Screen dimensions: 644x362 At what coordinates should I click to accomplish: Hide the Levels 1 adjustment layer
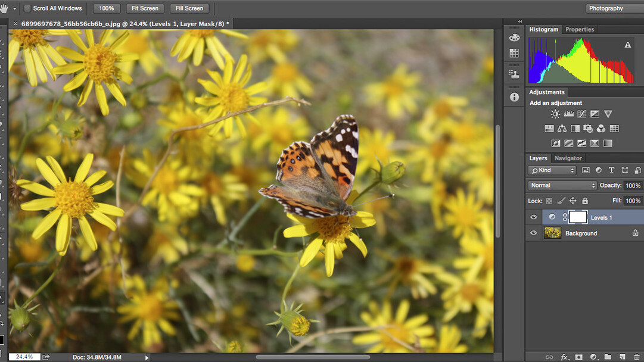click(534, 217)
